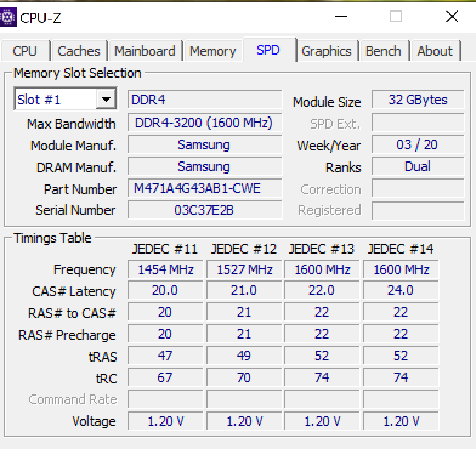Select serial number 03C37E2B

pyautogui.click(x=205, y=210)
